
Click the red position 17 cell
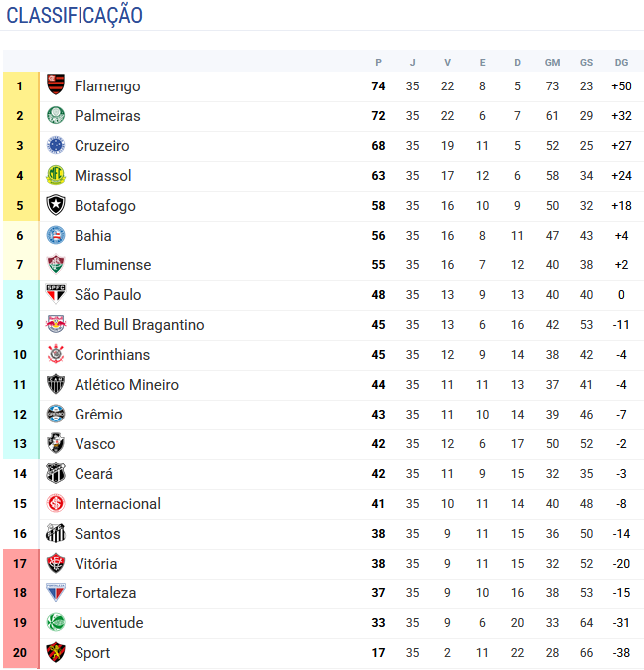coord(19,564)
